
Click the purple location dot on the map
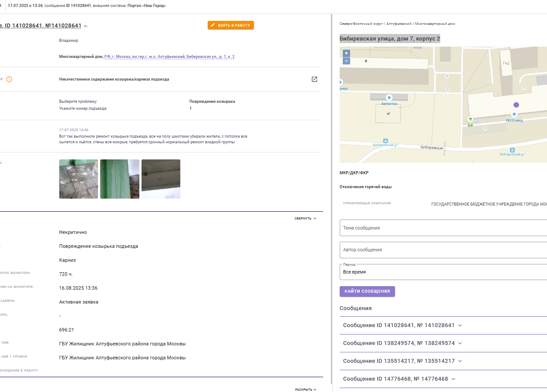click(516, 105)
